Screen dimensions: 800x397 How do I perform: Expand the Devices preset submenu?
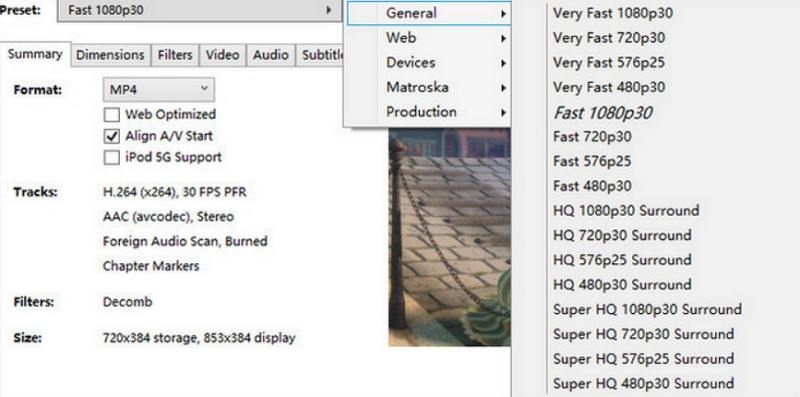point(428,63)
